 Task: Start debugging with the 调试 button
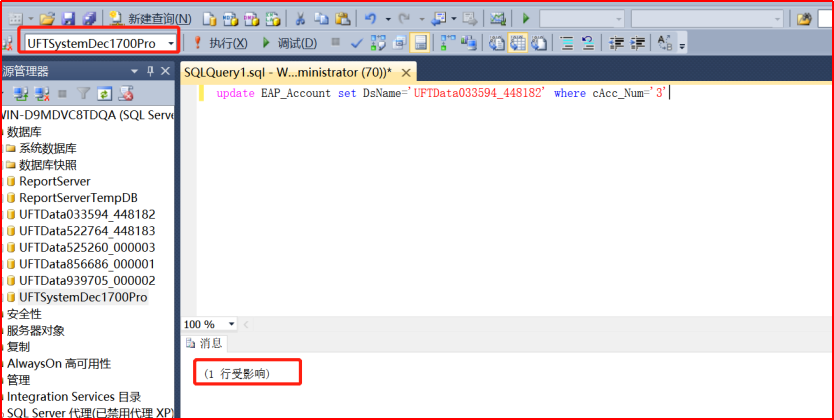288,43
